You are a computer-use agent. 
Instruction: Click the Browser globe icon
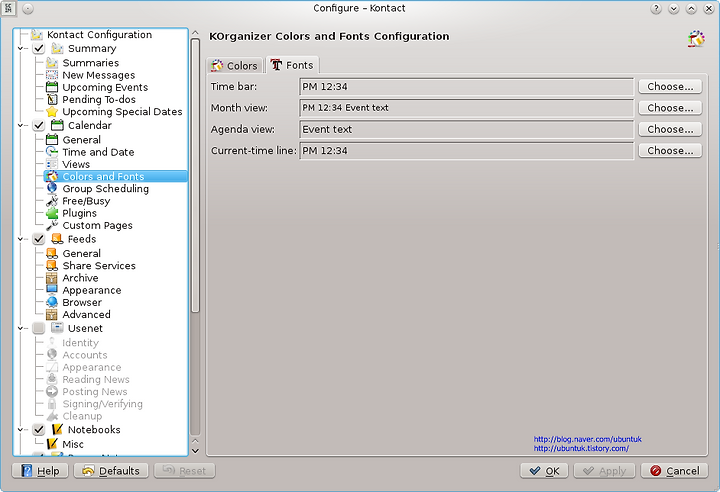point(52,302)
